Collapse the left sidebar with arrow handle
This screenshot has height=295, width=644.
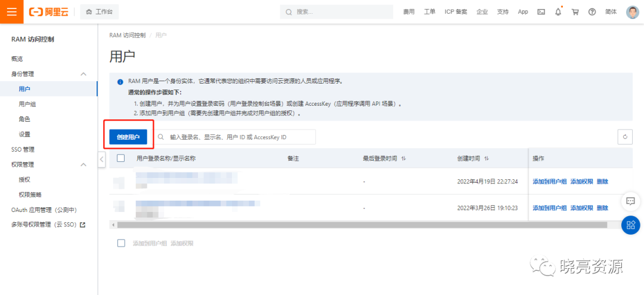coord(102,159)
